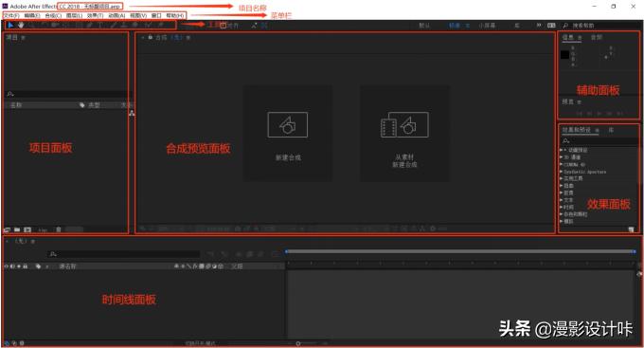Open the project flowchart view icon

132,113
